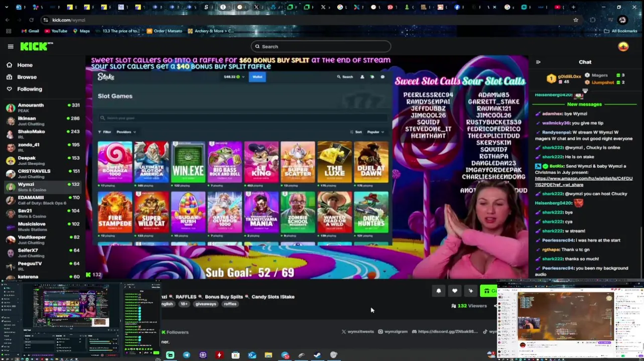Screen dimensions: 644x361
Task: Click the browser back arrow
Action: click(7, 20)
